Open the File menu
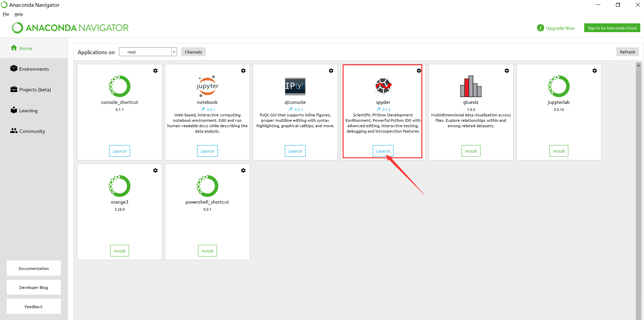Viewport: 644px width, 320px height. click(x=6, y=14)
